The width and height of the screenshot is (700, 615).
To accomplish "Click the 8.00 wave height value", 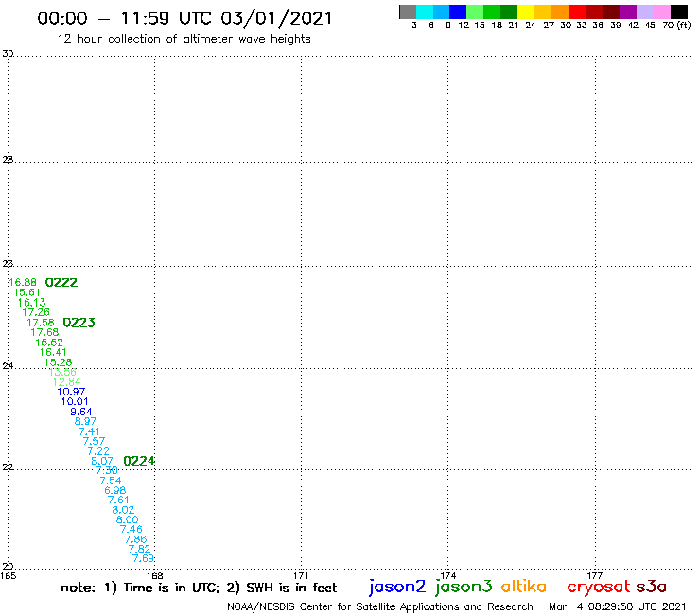I will pos(128,519).
